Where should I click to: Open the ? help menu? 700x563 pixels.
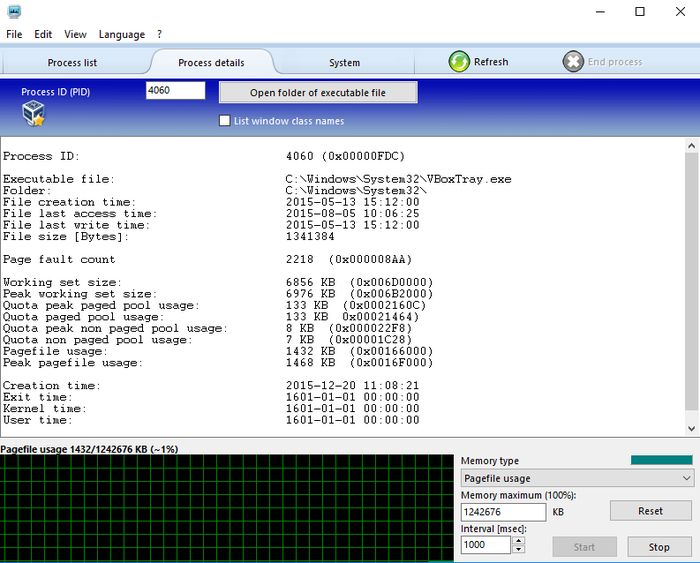pos(159,34)
